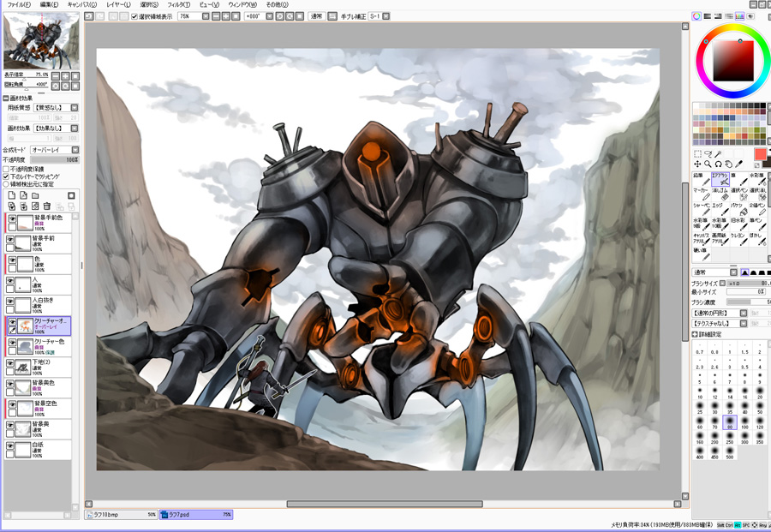Pick the バケツ (bucket) fill tool
Screen dimensions: 771x532
pyautogui.click(x=738, y=209)
